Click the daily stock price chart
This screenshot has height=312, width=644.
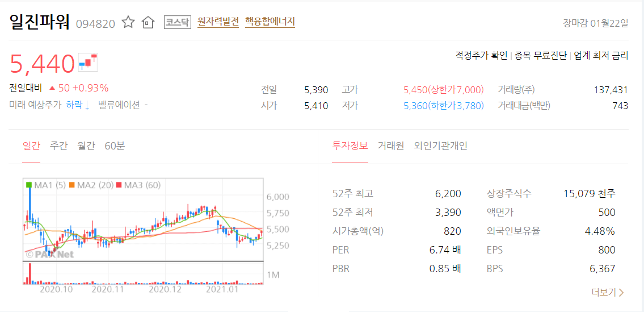click(x=142, y=219)
